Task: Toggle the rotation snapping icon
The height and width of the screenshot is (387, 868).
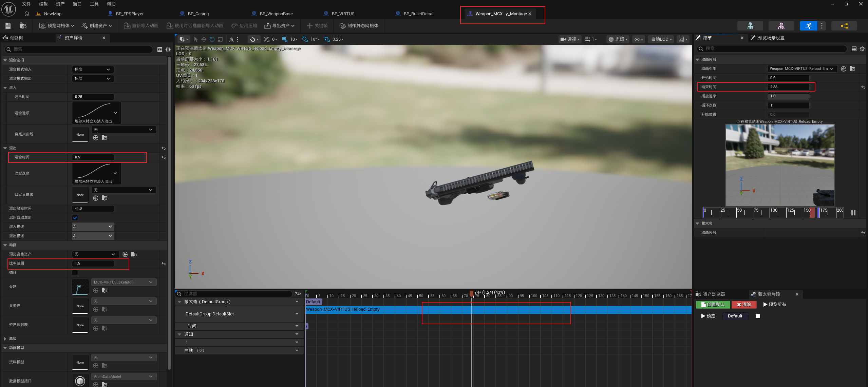Action: [305, 39]
